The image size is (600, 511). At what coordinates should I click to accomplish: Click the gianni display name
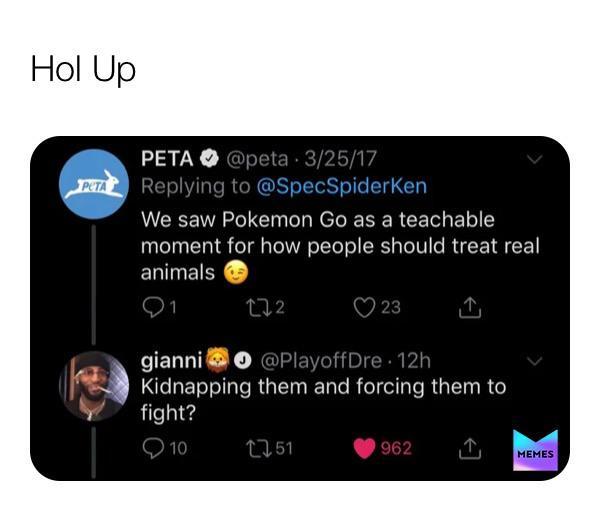(x=171, y=360)
